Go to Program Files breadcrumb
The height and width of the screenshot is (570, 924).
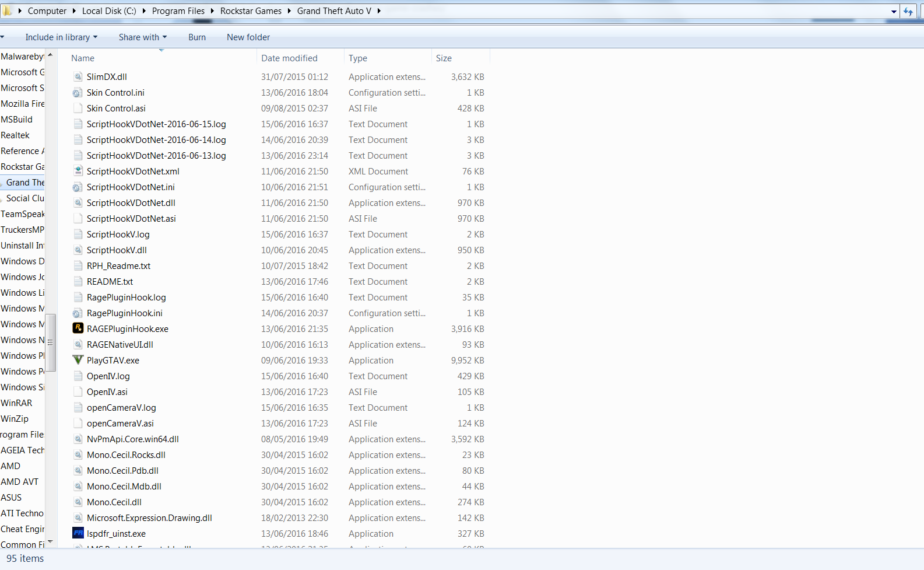point(178,11)
